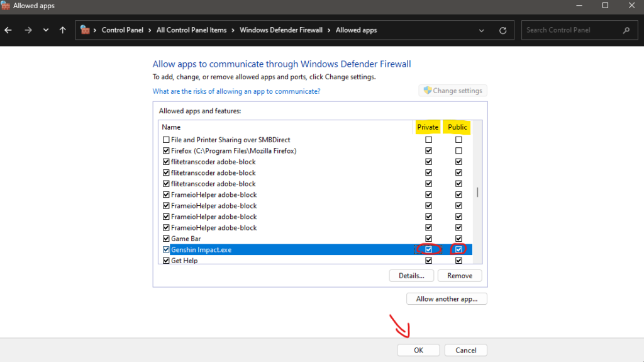The image size is (644, 362).
Task: Enable Private for File and Printer Sharing SMBDirect
Action: click(428, 140)
